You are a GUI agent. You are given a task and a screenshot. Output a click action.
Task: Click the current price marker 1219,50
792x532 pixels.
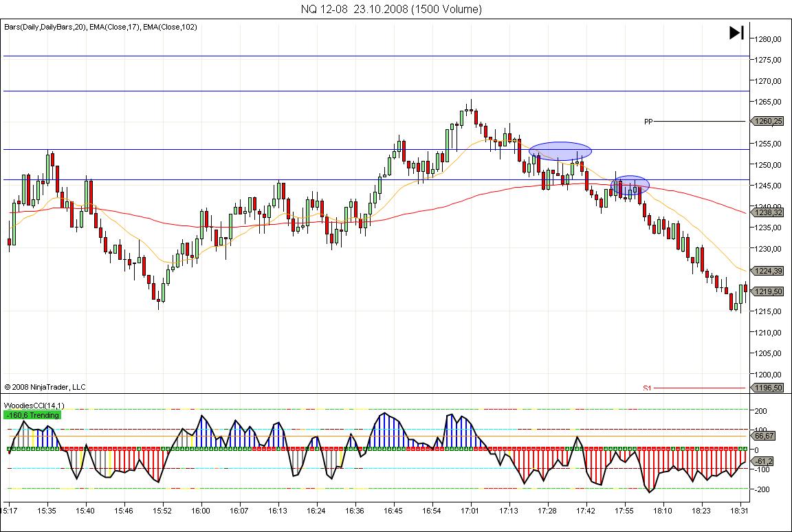click(x=768, y=291)
